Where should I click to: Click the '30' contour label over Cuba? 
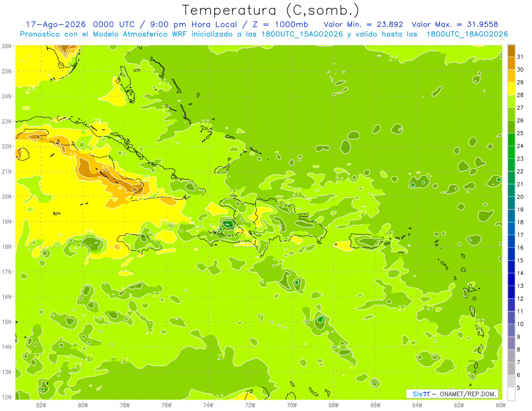click(105, 168)
